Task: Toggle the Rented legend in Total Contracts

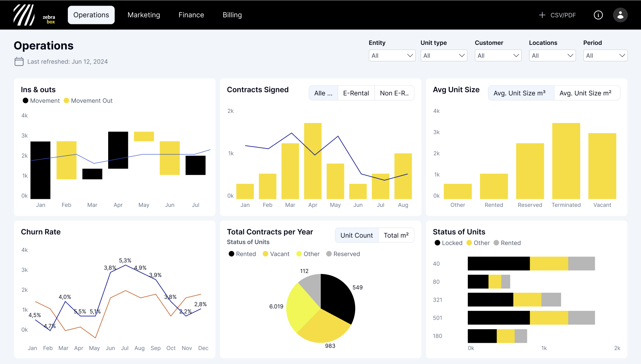Action: pos(242,254)
